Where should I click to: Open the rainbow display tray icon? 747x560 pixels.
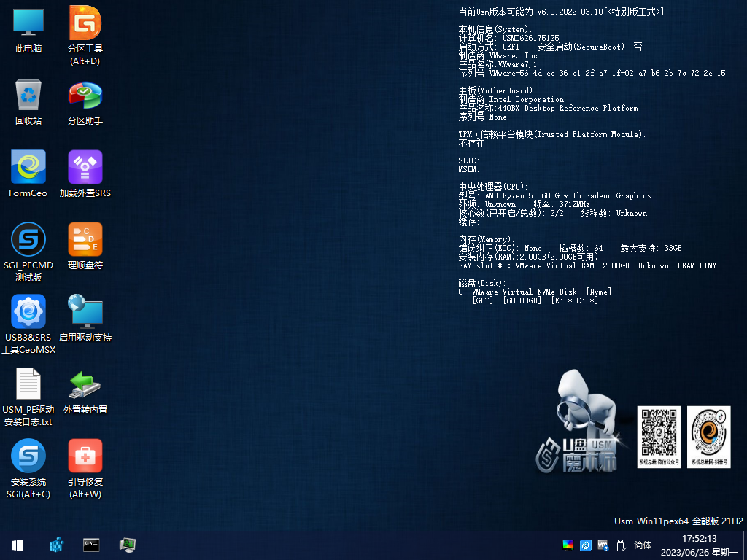tap(568, 545)
